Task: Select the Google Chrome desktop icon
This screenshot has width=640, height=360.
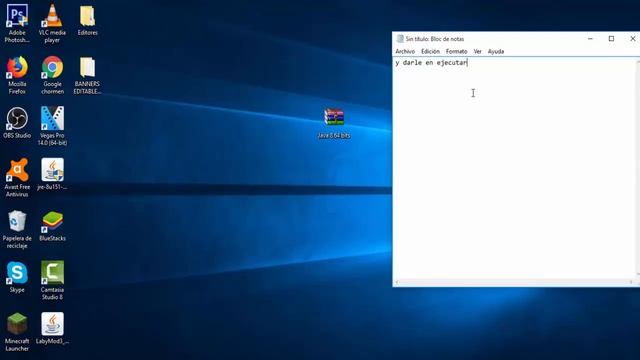Action: coord(52,68)
